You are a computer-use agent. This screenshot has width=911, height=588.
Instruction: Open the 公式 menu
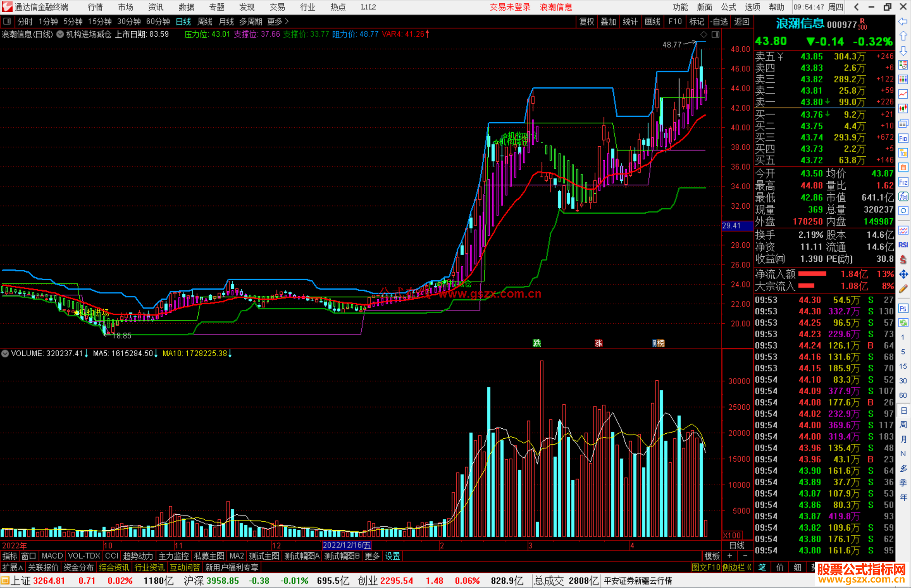(728, 7)
